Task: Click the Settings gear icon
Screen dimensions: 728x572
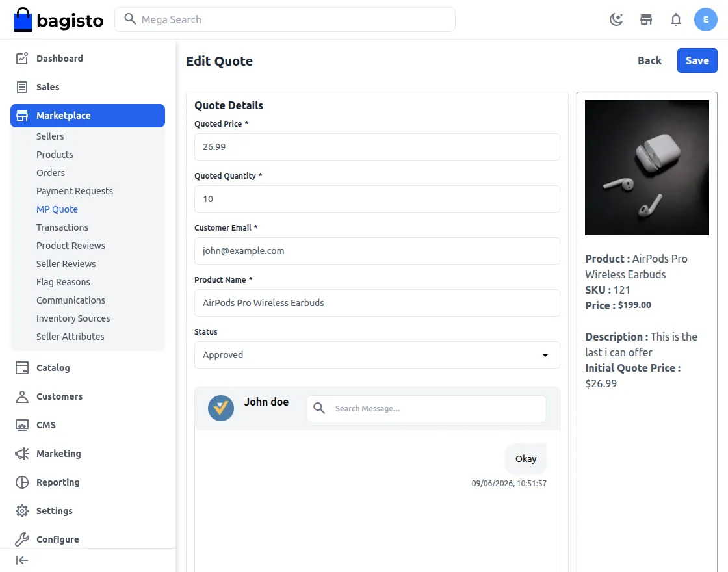Action: coord(22,511)
